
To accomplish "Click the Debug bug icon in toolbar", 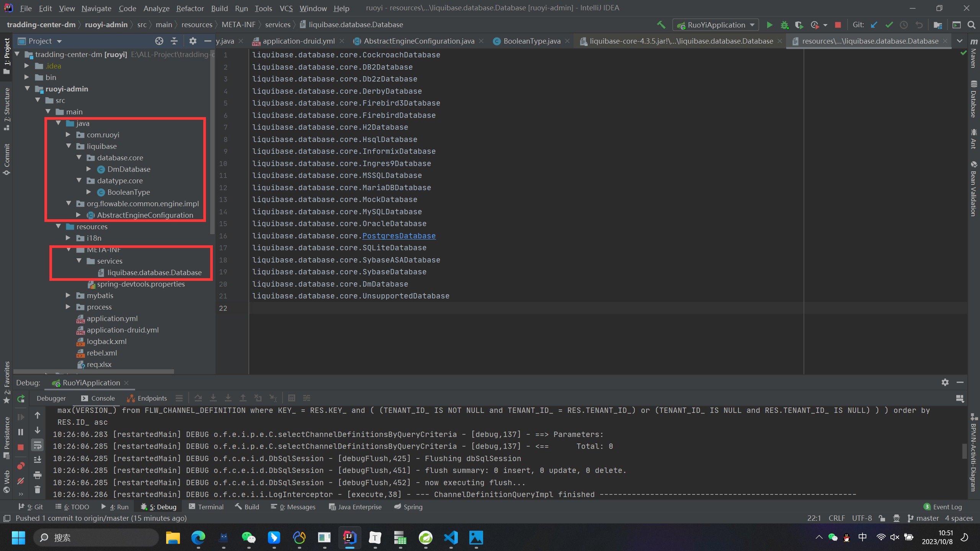I will point(784,25).
